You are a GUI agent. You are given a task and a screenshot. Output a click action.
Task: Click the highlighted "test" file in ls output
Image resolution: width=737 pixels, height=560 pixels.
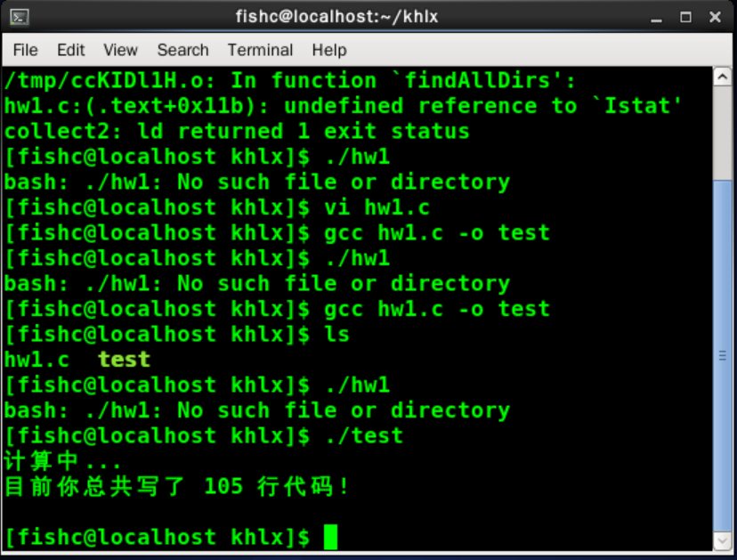click(124, 360)
